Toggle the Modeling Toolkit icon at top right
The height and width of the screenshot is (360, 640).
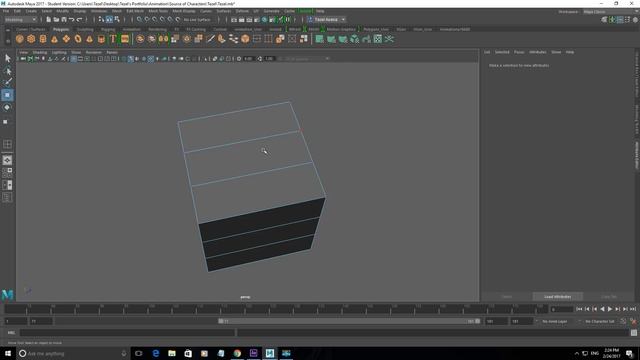(604, 20)
